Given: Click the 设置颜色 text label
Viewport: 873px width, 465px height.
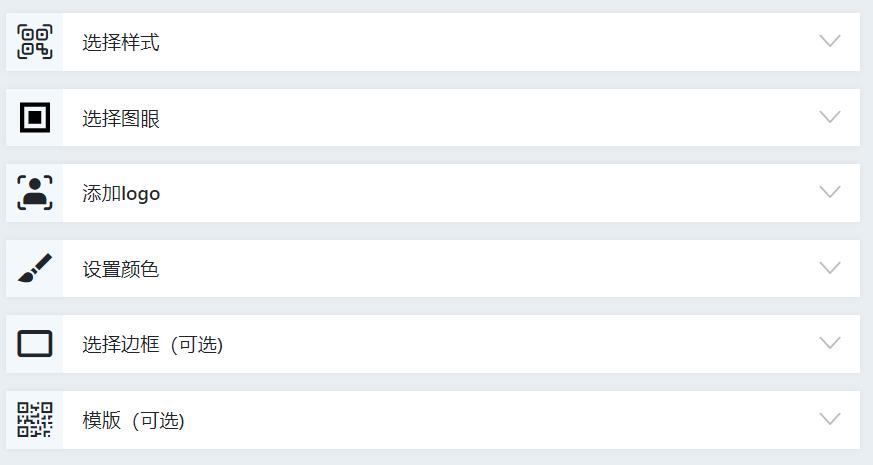Looking at the screenshot, I should pyautogui.click(x=121, y=270).
